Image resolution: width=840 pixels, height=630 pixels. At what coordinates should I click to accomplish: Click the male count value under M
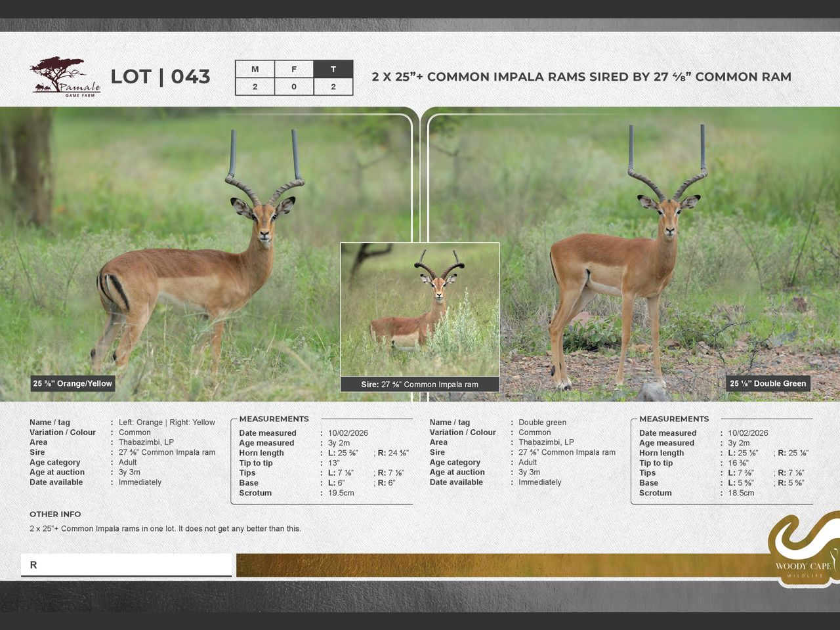pyautogui.click(x=255, y=87)
